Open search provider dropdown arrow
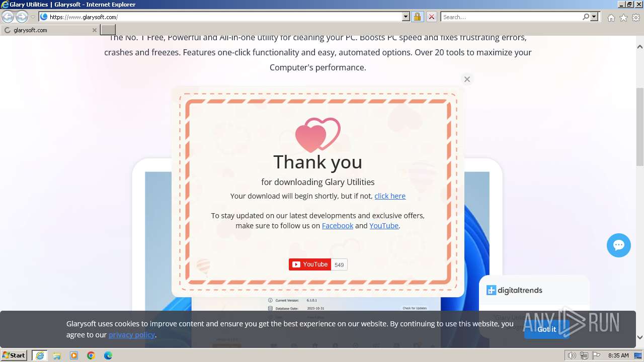644x362 pixels. point(594,17)
